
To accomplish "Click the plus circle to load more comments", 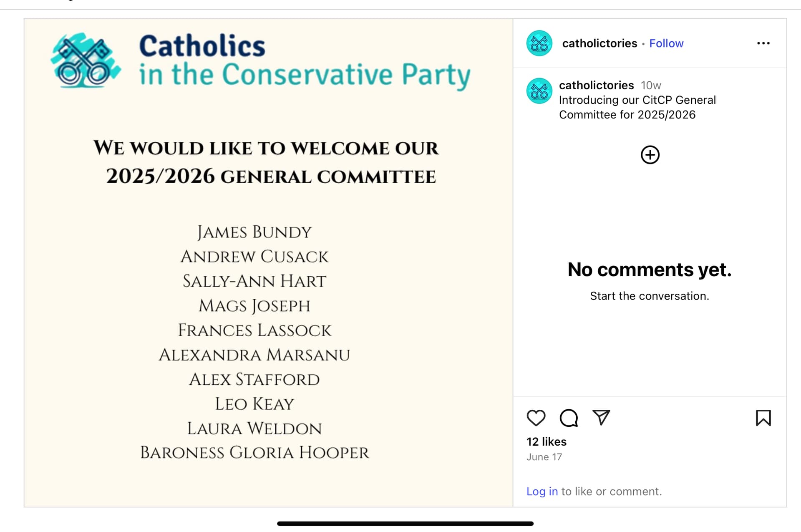I will 650,155.
